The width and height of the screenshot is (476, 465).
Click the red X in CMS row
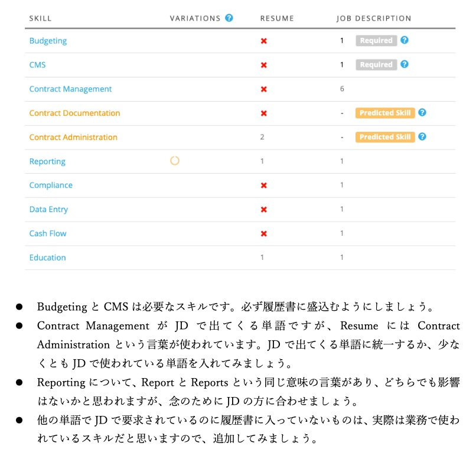coord(263,65)
